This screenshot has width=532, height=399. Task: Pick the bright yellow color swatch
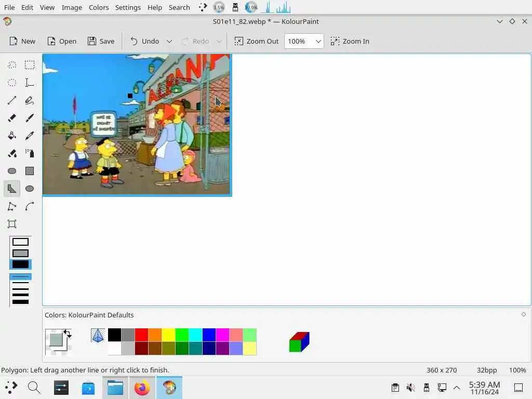[x=168, y=335]
